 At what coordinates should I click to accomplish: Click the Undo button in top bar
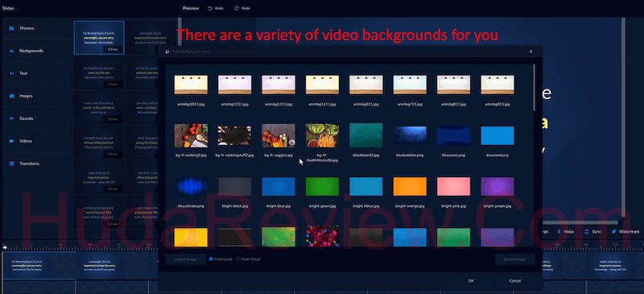(x=216, y=8)
